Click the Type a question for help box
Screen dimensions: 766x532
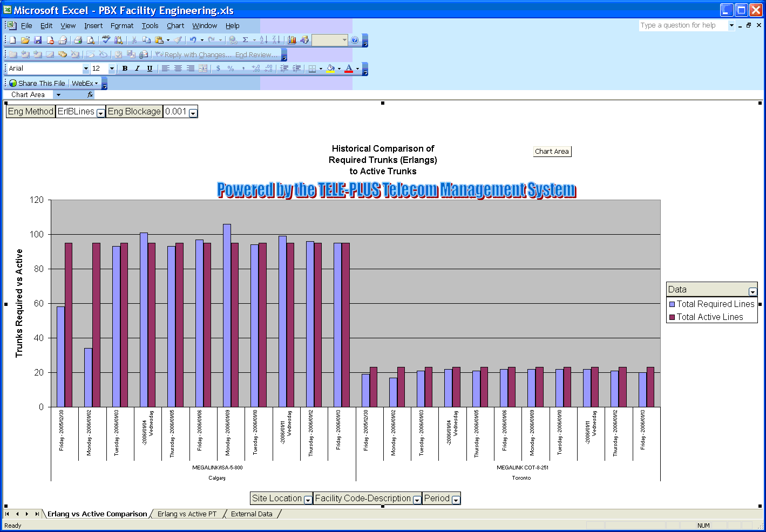pyautogui.click(x=683, y=25)
